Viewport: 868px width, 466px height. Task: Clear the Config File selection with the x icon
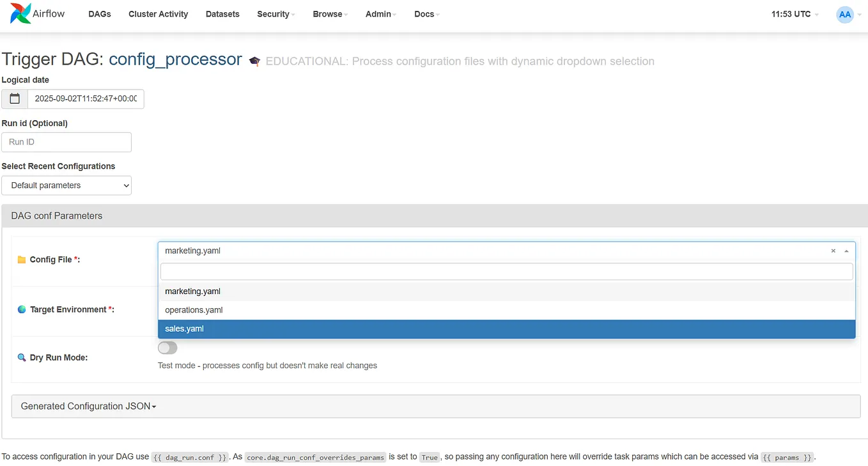click(x=833, y=251)
